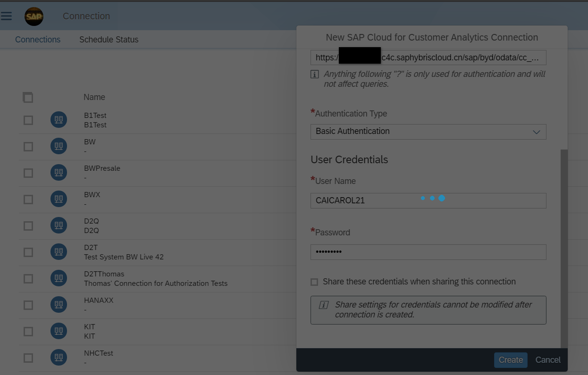Toggle the select-all checkbox in table header
Image resolution: width=588 pixels, height=375 pixels.
(x=28, y=97)
